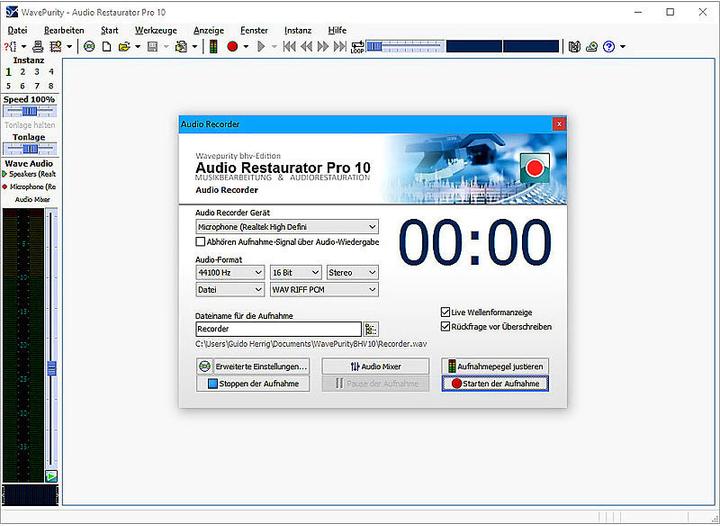Click Aufnahmepegel justieren button
This screenshot has width=720, height=526.
[495, 366]
